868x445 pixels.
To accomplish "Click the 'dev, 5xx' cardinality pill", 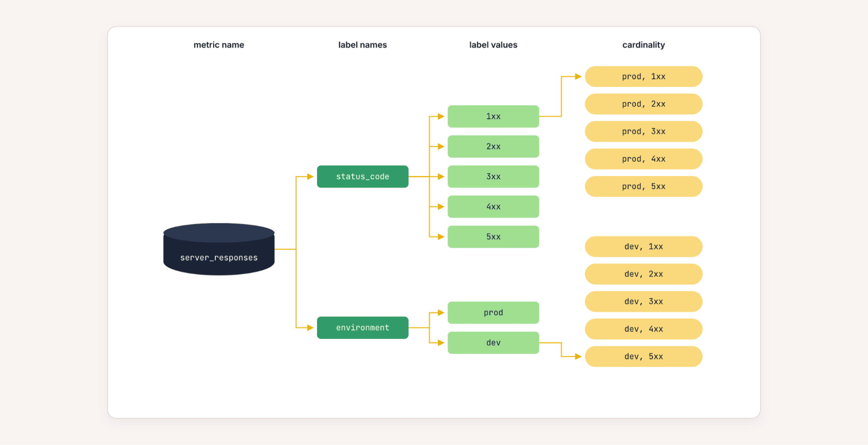I will [644, 356].
